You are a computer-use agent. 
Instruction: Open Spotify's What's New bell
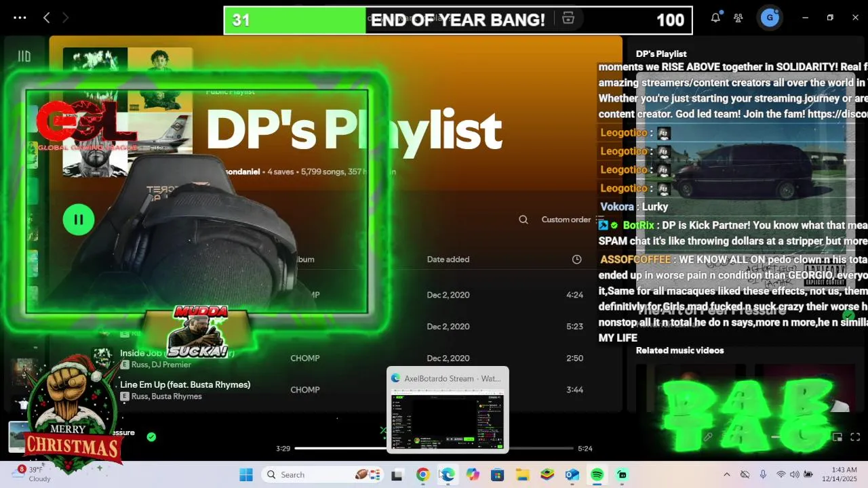click(x=715, y=18)
